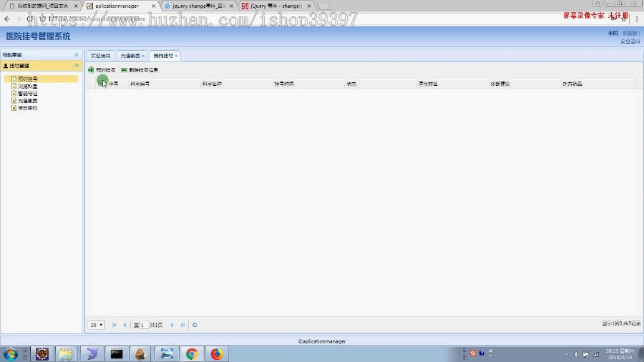Open 充值缴费 in the sidebar tree
644x362 pixels.
pyautogui.click(x=27, y=101)
